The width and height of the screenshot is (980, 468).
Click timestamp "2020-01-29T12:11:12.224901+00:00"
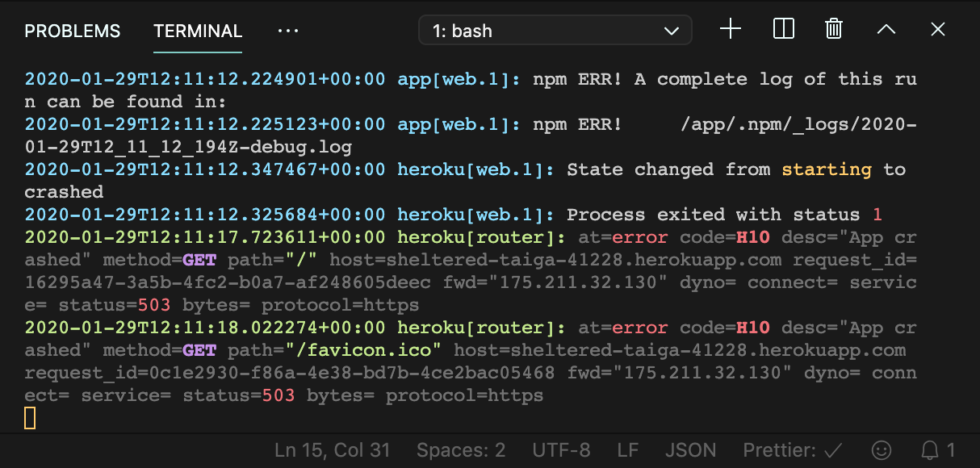point(205,79)
